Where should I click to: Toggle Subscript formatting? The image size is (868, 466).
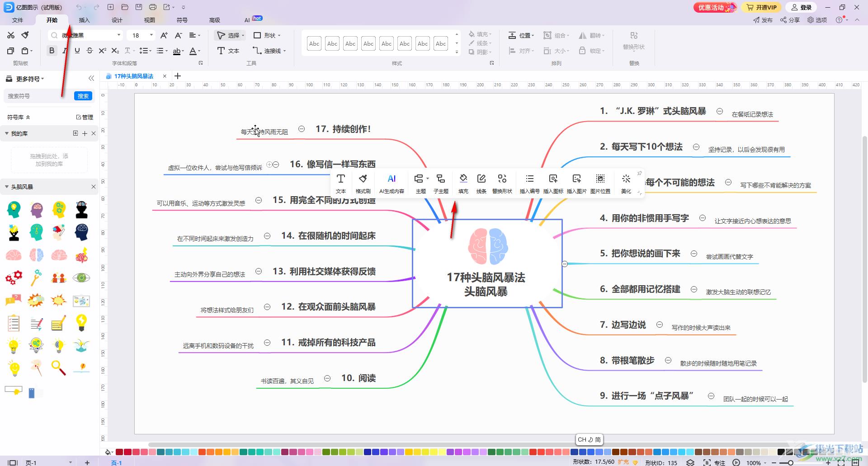(115, 51)
